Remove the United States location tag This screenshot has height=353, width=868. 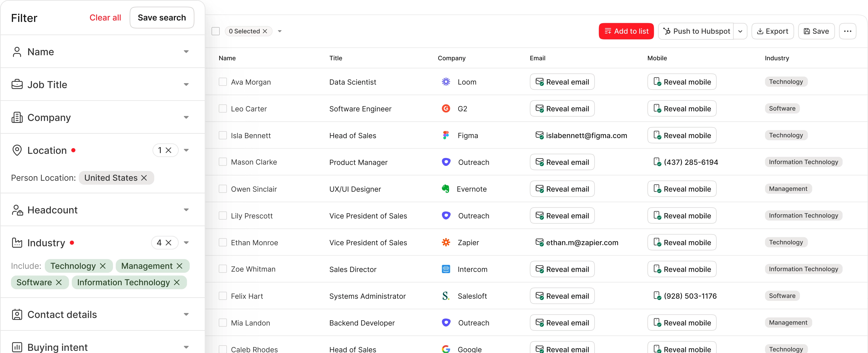tap(144, 178)
